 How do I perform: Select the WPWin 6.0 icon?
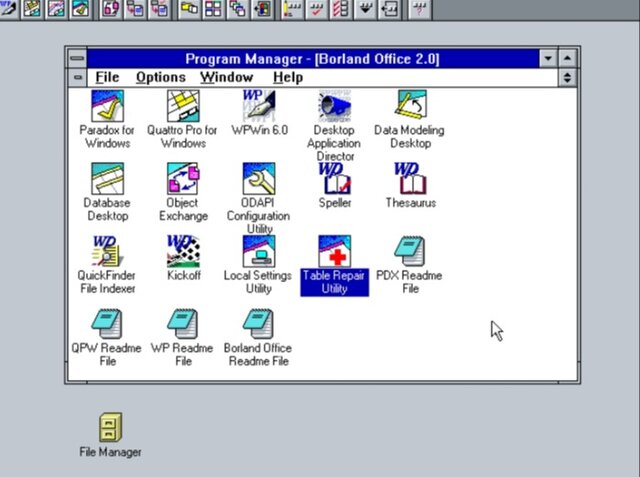[x=259, y=106]
